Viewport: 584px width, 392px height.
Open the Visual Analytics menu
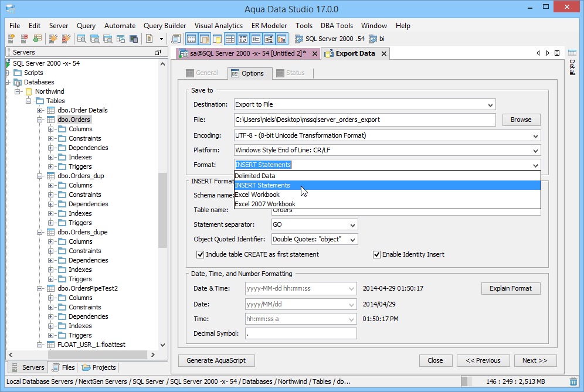click(x=219, y=26)
